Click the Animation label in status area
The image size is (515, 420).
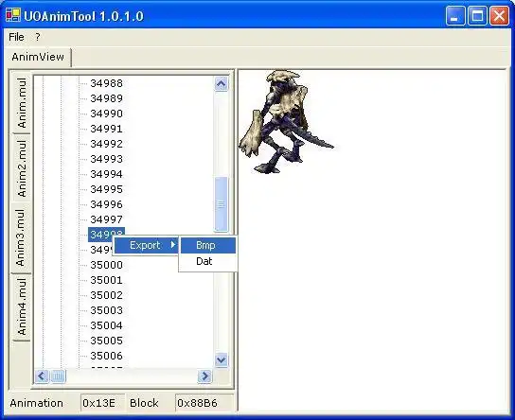click(x=37, y=403)
